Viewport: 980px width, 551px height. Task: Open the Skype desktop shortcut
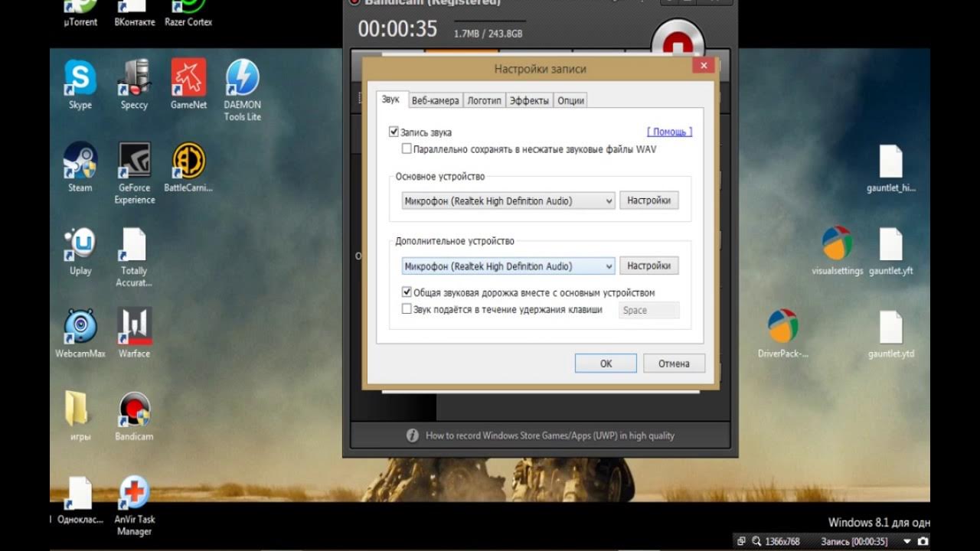click(x=80, y=85)
